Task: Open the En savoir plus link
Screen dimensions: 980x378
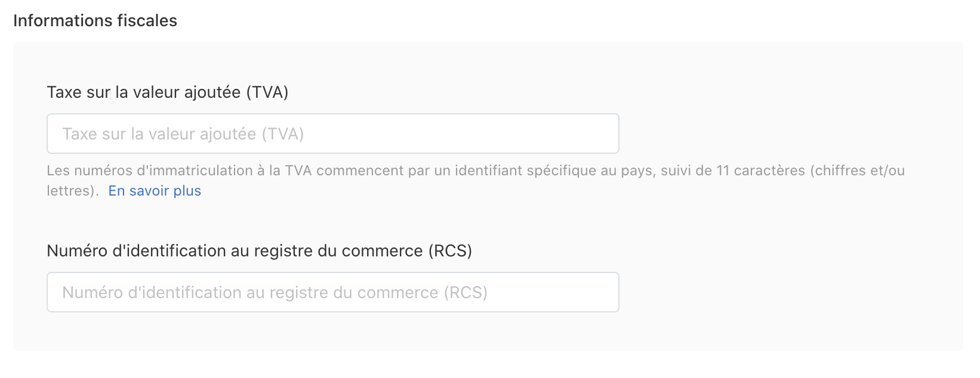Action: point(155,191)
